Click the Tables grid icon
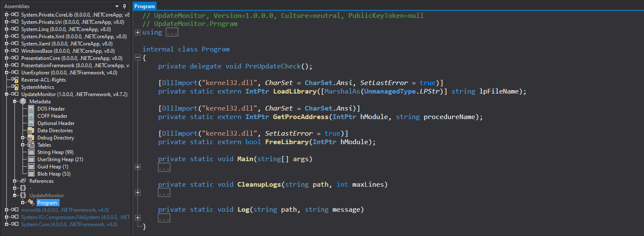The image size is (644, 236). tap(31, 145)
